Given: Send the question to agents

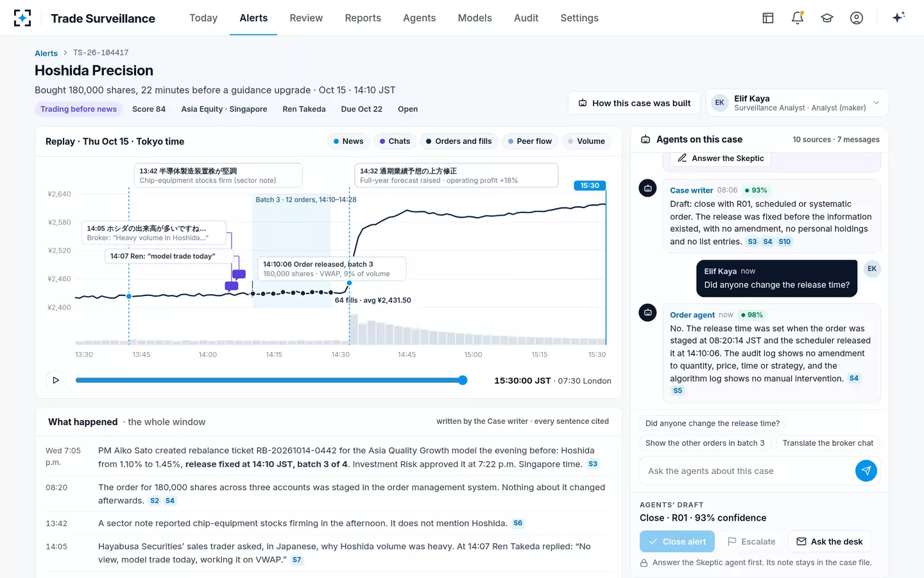Looking at the screenshot, I should click(x=866, y=471).
